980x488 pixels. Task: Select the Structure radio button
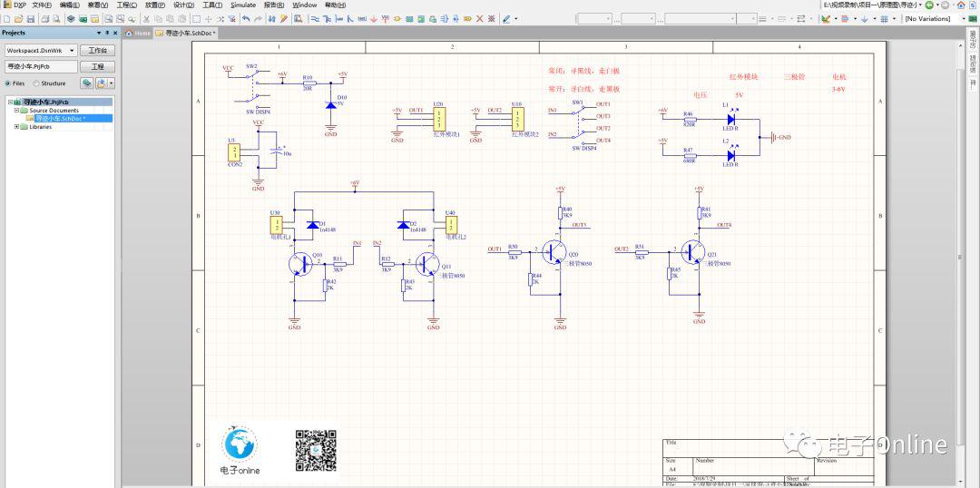[37, 83]
